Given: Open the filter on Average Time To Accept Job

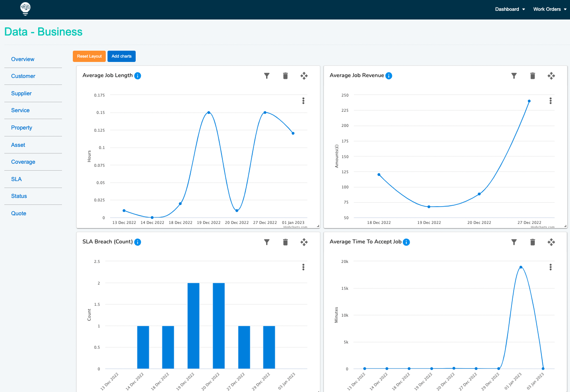Looking at the screenshot, I should click(x=514, y=242).
